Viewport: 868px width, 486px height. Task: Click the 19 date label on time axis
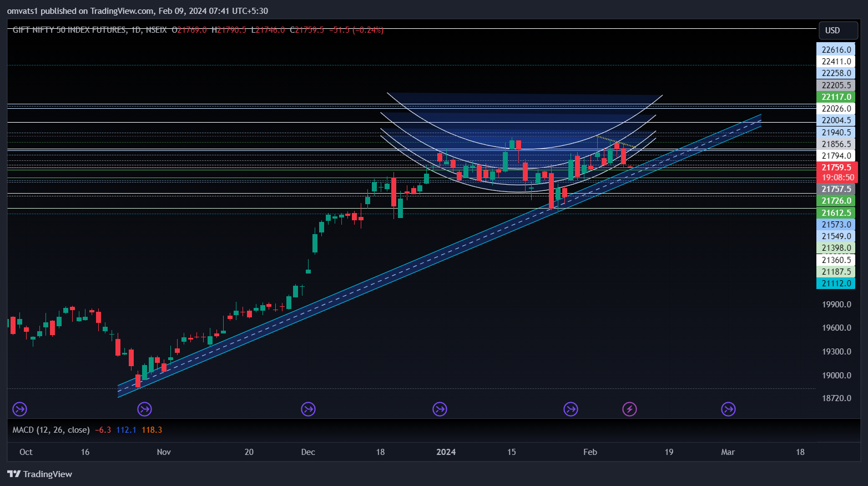[669, 452]
